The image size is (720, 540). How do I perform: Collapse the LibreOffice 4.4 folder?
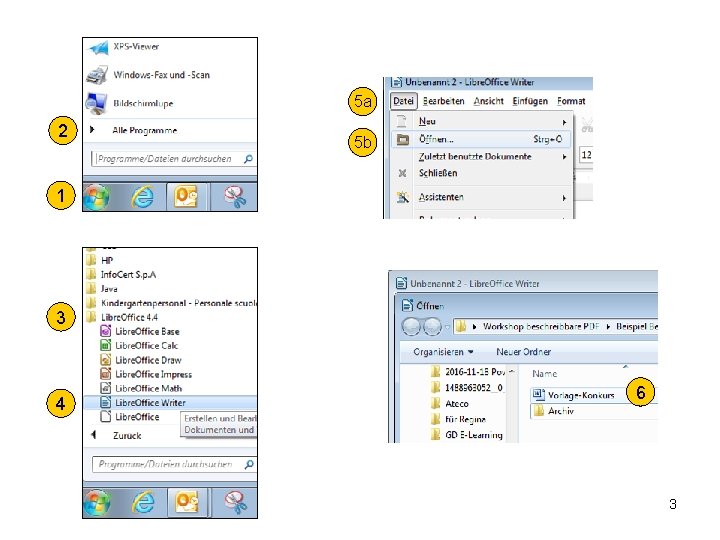click(122, 317)
